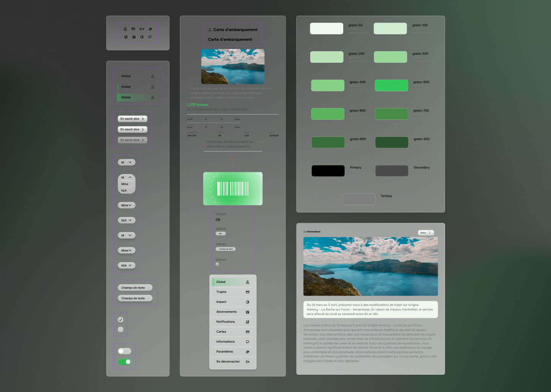The width and height of the screenshot is (551, 392).
Task: Turn on the grey off toggle switch
Action: coord(124,351)
